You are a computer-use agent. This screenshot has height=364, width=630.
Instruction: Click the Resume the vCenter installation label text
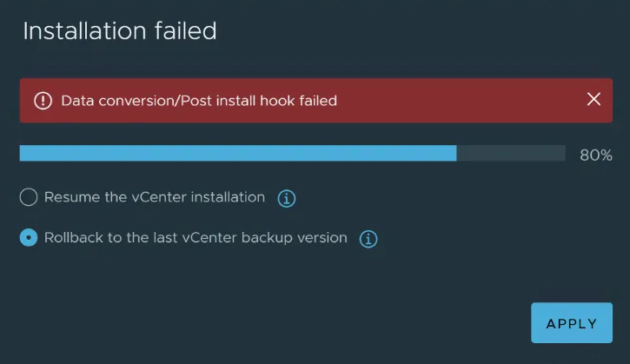click(155, 197)
